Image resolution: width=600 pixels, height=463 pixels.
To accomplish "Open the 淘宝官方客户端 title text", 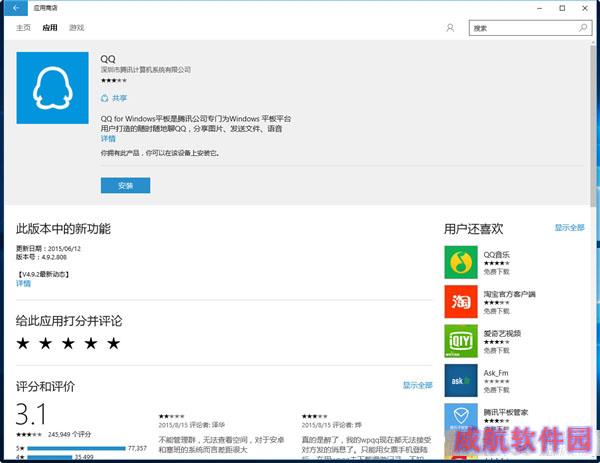I will 509,294.
